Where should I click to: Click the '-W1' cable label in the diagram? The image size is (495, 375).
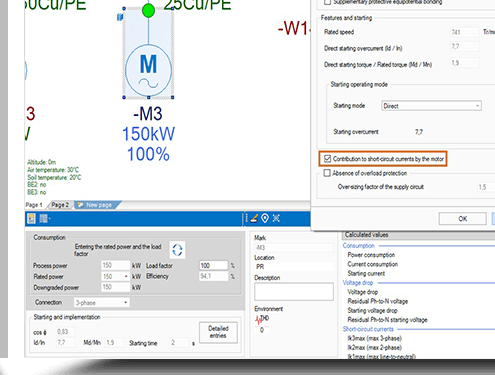pyautogui.click(x=294, y=28)
